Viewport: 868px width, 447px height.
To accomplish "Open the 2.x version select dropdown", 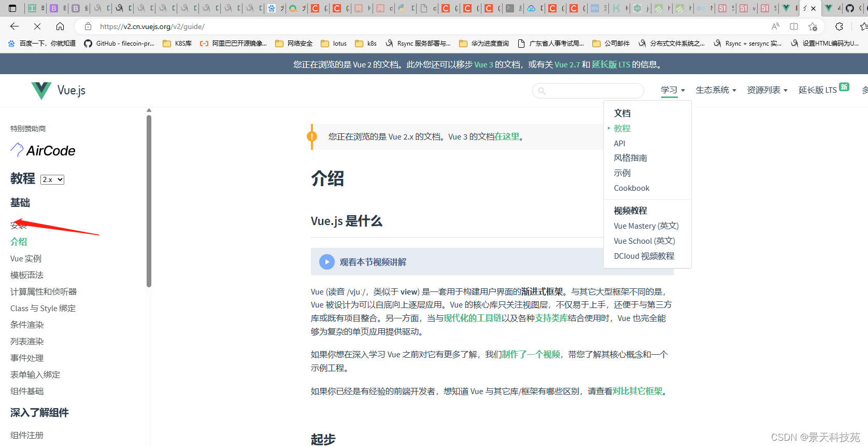I will point(52,179).
